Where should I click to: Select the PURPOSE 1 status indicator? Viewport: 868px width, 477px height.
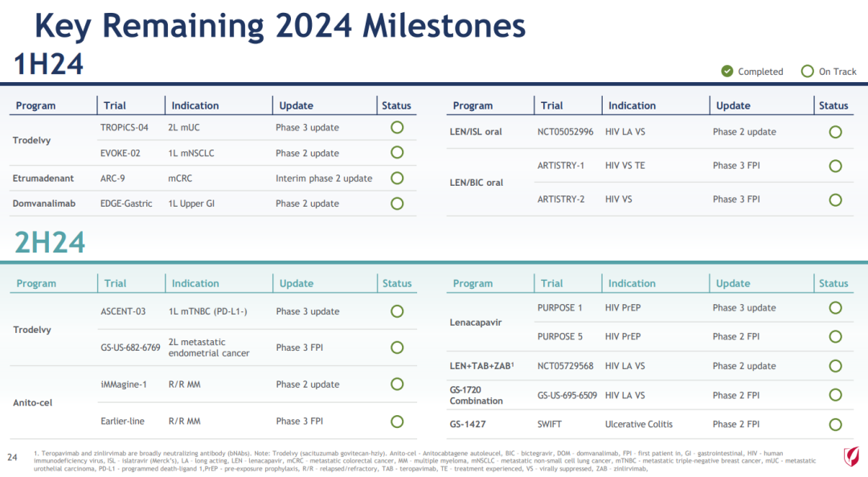(x=835, y=307)
